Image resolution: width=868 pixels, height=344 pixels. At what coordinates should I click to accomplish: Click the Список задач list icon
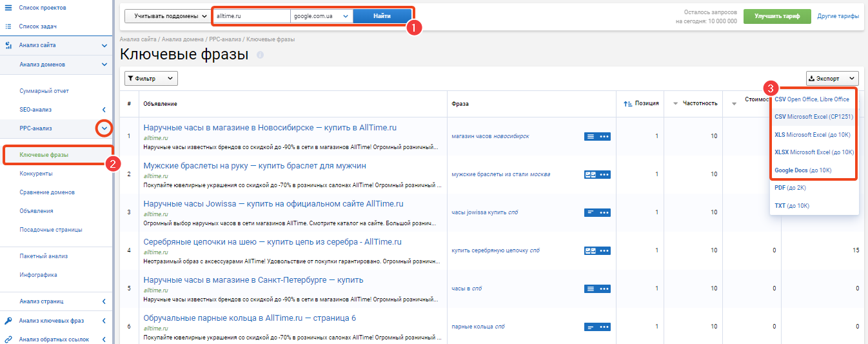(8, 26)
